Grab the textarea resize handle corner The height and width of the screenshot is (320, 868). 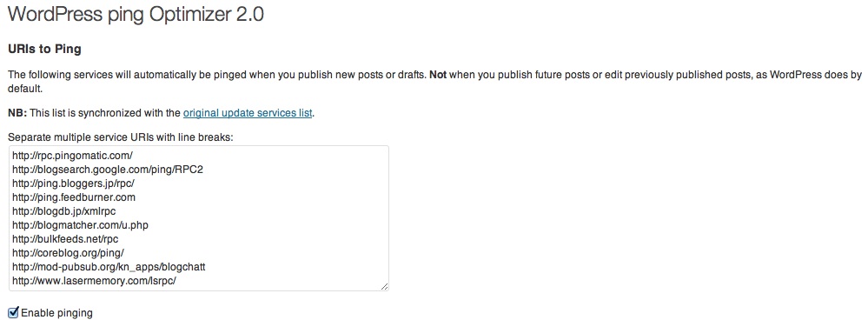pyautogui.click(x=384, y=286)
